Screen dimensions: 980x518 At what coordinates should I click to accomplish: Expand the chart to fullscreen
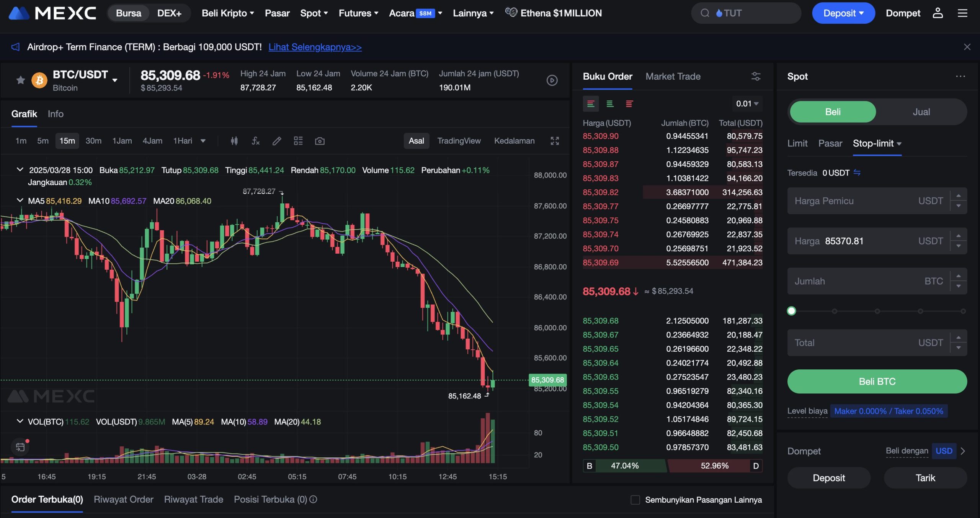coord(555,141)
